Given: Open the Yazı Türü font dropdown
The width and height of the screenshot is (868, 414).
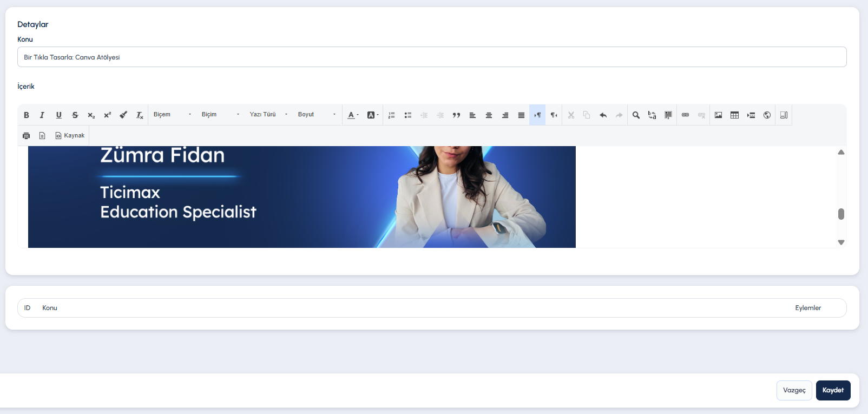Looking at the screenshot, I should click(268, 115).
